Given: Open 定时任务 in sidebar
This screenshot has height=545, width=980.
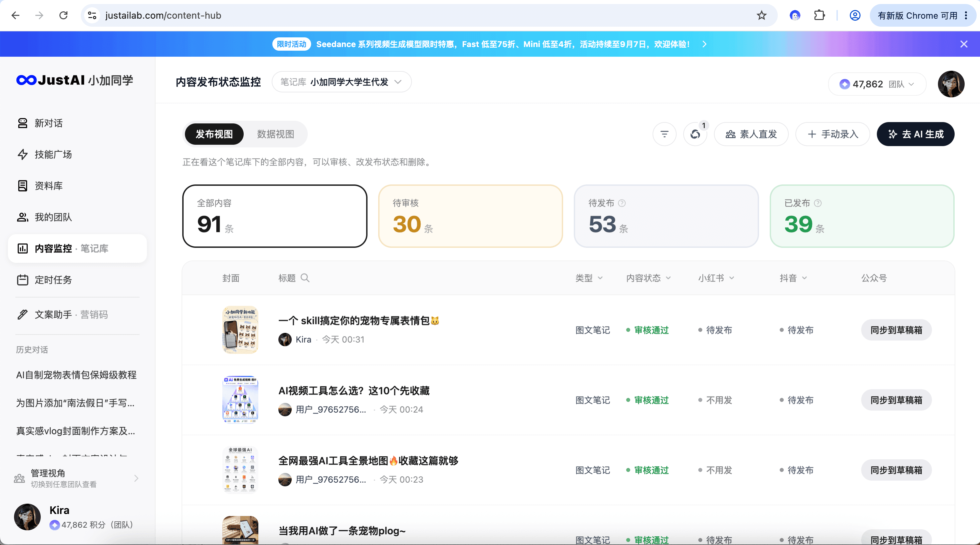Looking at the screenshot, I should click(x=77, y=280).
